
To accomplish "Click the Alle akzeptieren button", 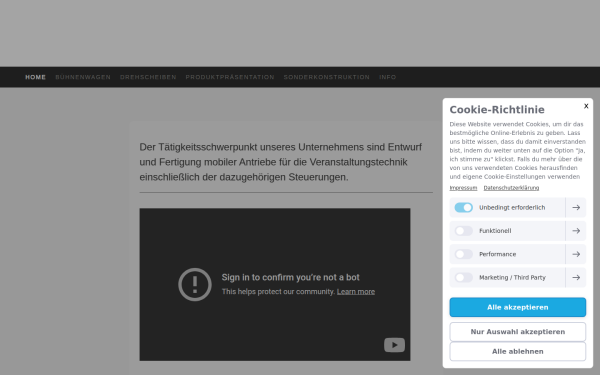I will coord(517,307).
